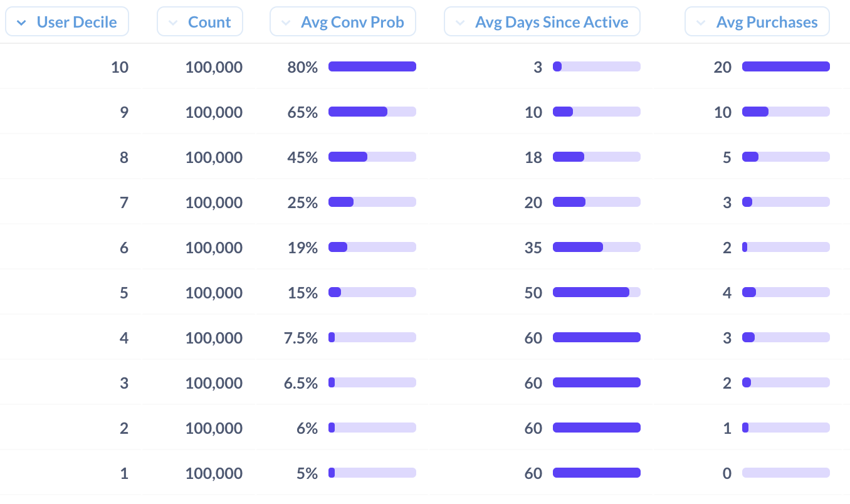
Task: Click the days-since-active bar for decile 6
Action: click(x=597, y=247)
